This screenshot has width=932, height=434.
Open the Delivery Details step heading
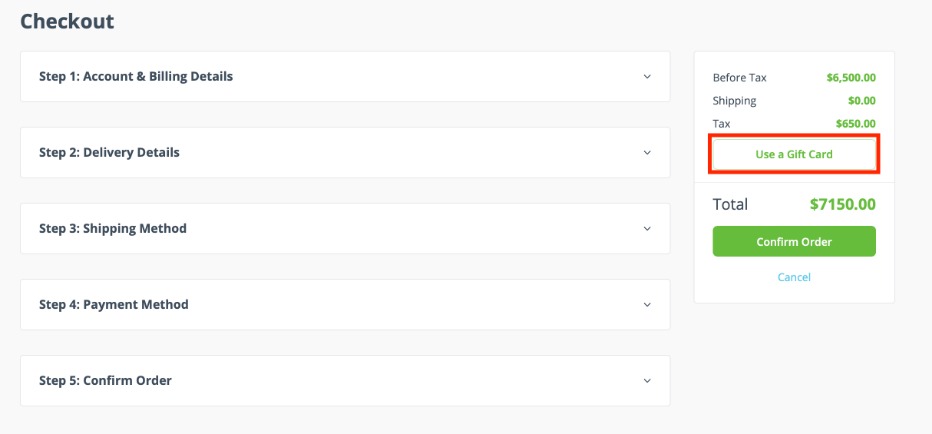tap(109, 153)
